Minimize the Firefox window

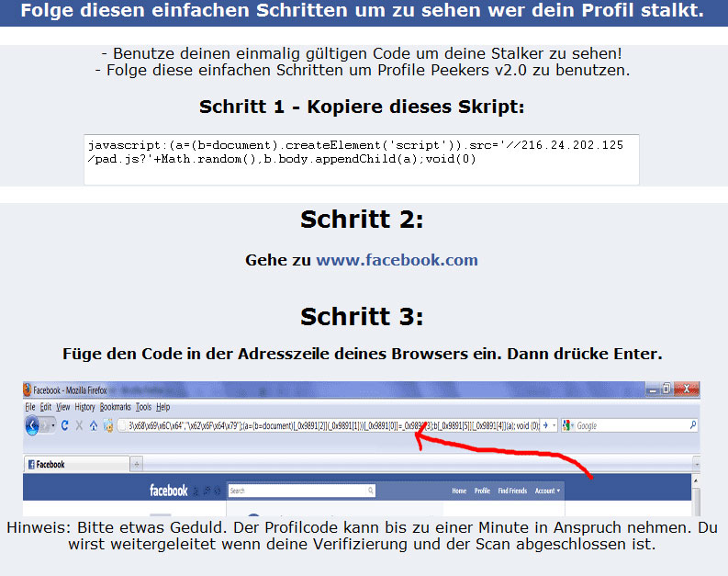tap(653, 390)
